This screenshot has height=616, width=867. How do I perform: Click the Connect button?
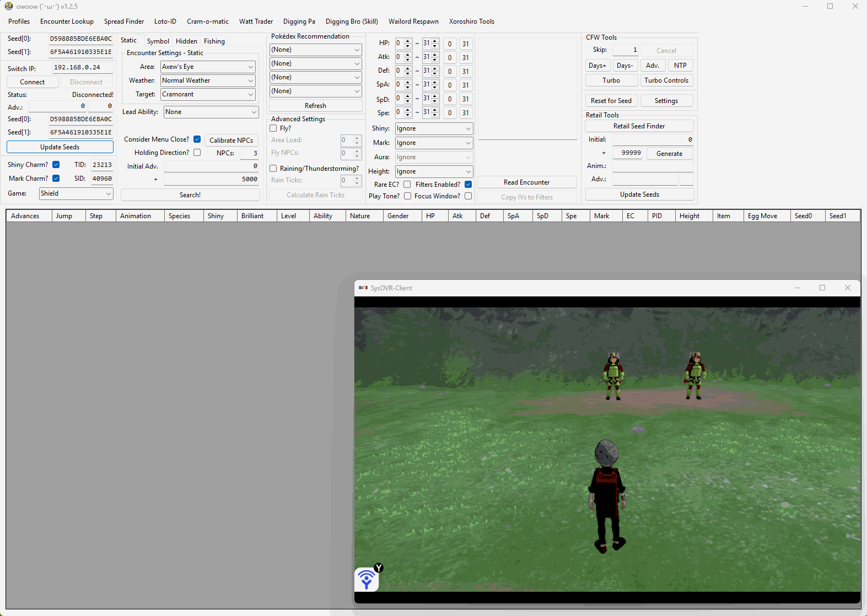point(33,82)
